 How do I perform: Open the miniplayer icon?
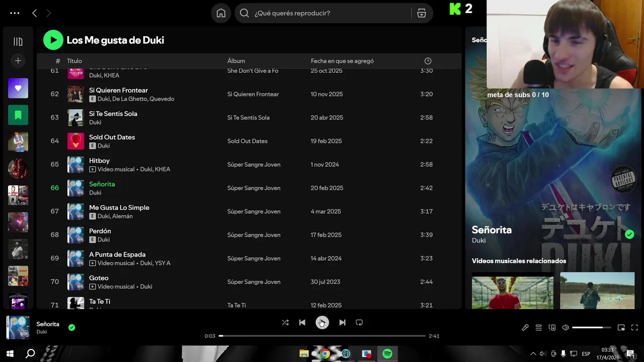click(621, 327)
